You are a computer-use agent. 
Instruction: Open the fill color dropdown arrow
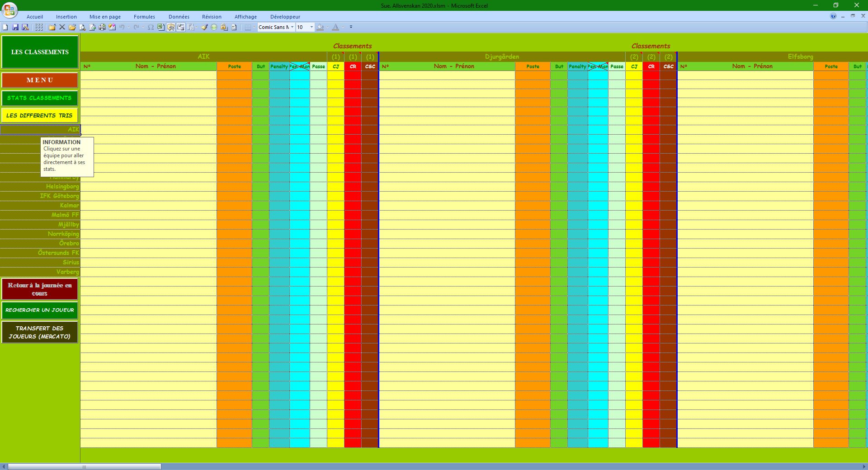tap(327, 27)
